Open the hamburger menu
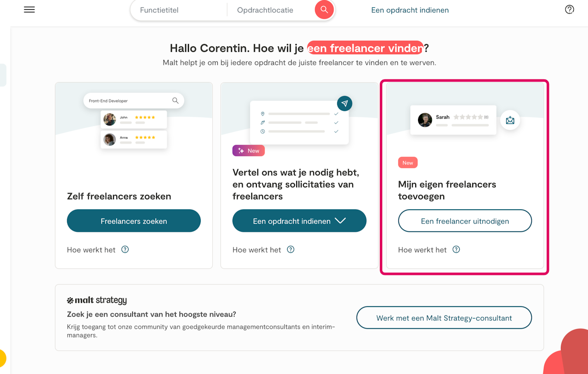This screenshot has width=588, height=374. [x=29, y=10]
